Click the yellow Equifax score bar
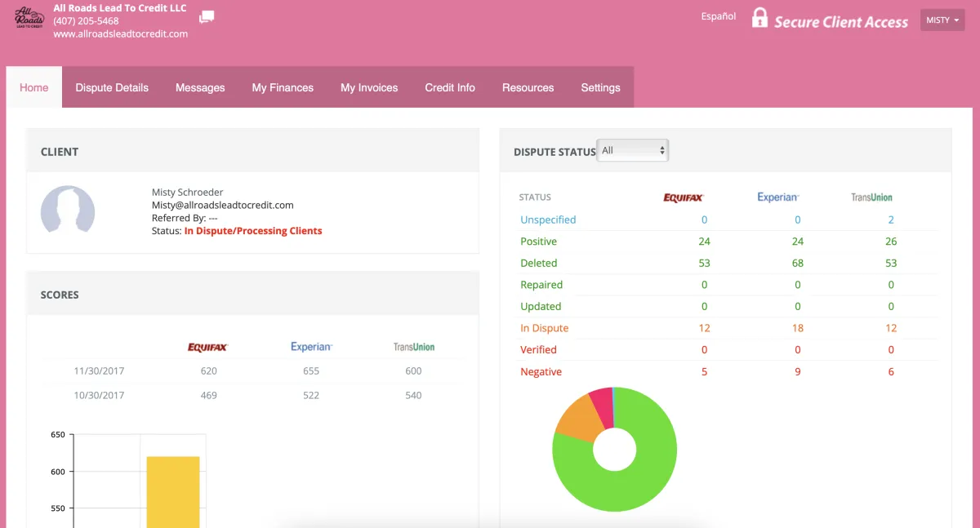Viewport: 980px width, 528px height. pyautogui.click(x=173, y=492)
